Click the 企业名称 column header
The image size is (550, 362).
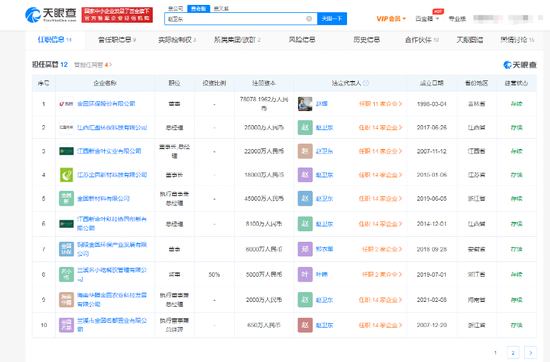tap(105, 83)
